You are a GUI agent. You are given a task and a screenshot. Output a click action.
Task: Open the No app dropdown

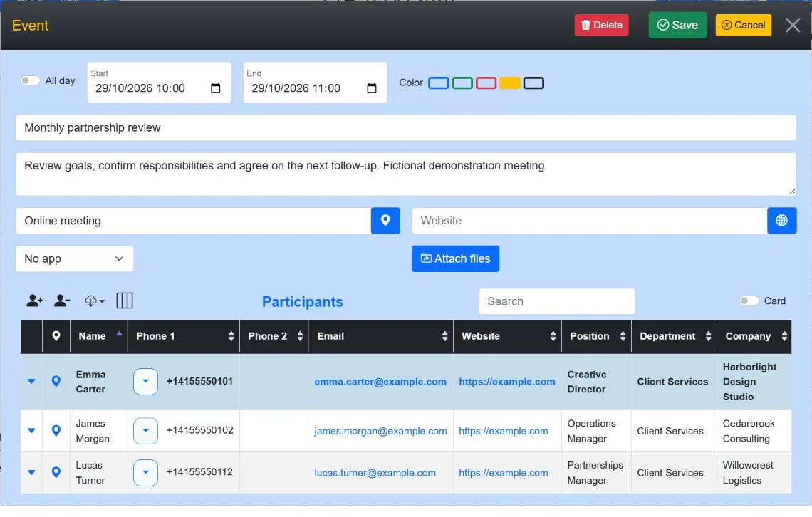(75, 258)
